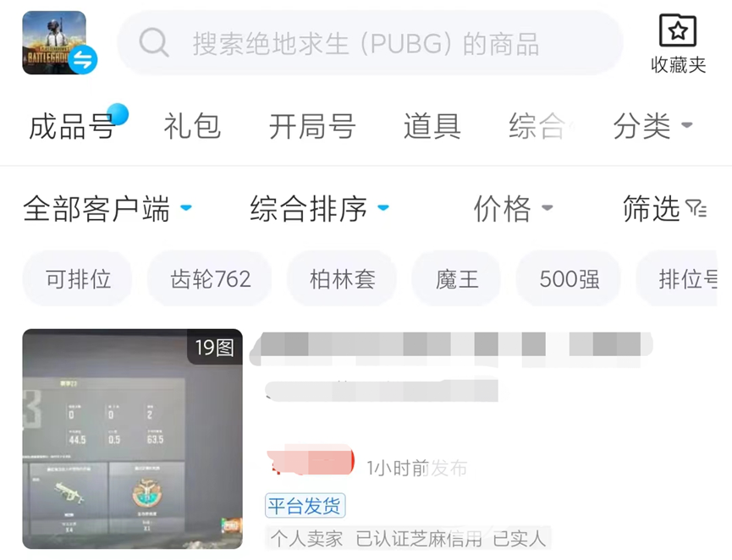Toggle the 可排位 filter chip

[78, 278]
